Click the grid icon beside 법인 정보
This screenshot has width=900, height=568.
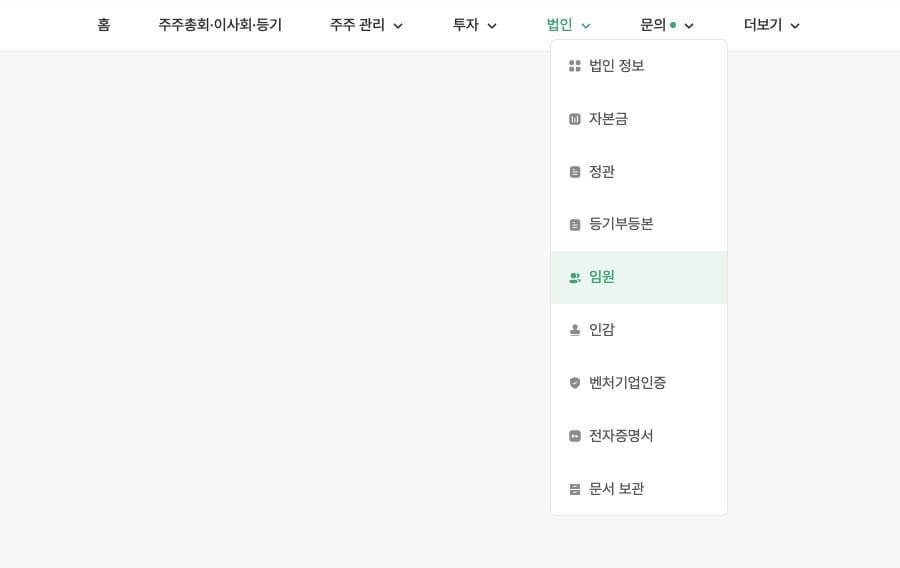(575, 66)
